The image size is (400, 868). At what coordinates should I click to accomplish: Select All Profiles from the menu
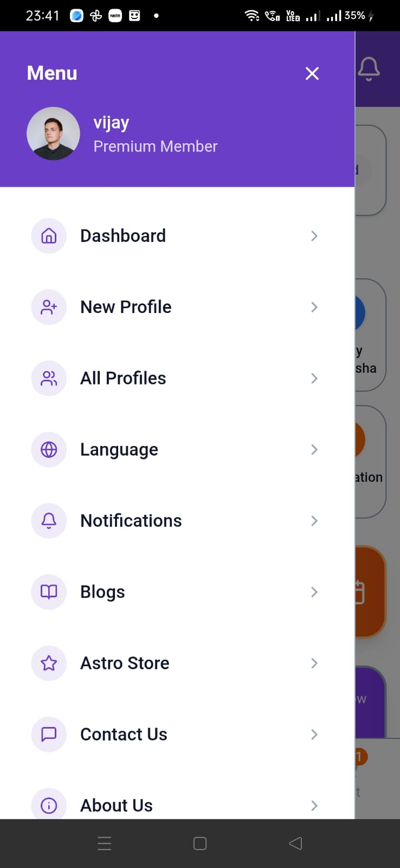click(x=123, y=378)
